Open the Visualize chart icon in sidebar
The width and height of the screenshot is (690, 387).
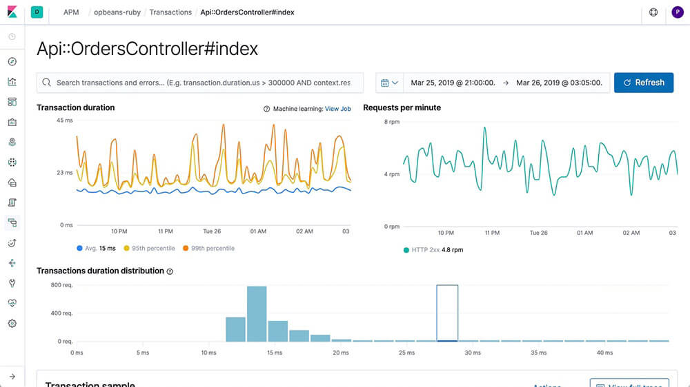click(x=12, y=81)
